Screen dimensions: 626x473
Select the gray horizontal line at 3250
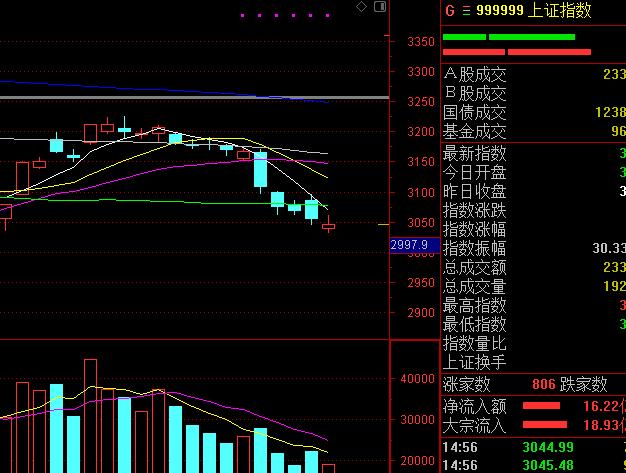[x=194, y=97]
